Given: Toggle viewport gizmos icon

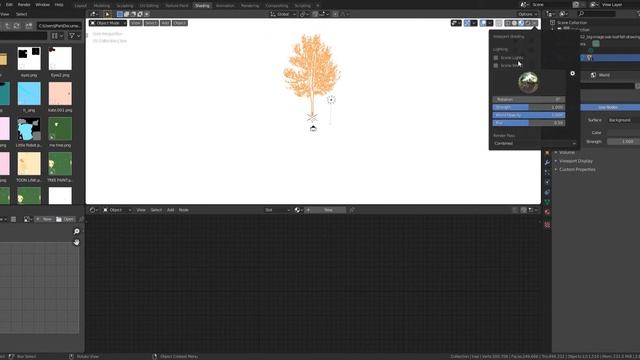Looking at the screenshot, I should (x=467, y=23).
